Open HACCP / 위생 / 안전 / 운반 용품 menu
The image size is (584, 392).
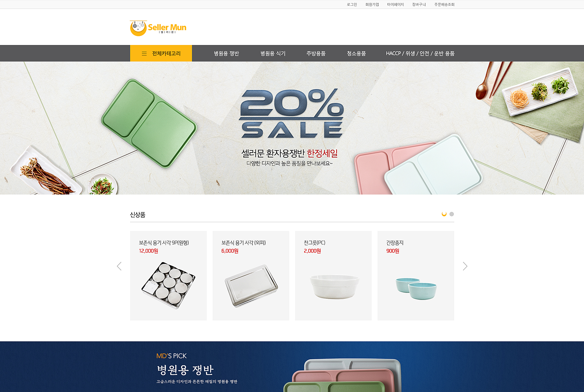pyautogui.click(x=420, y=53)
